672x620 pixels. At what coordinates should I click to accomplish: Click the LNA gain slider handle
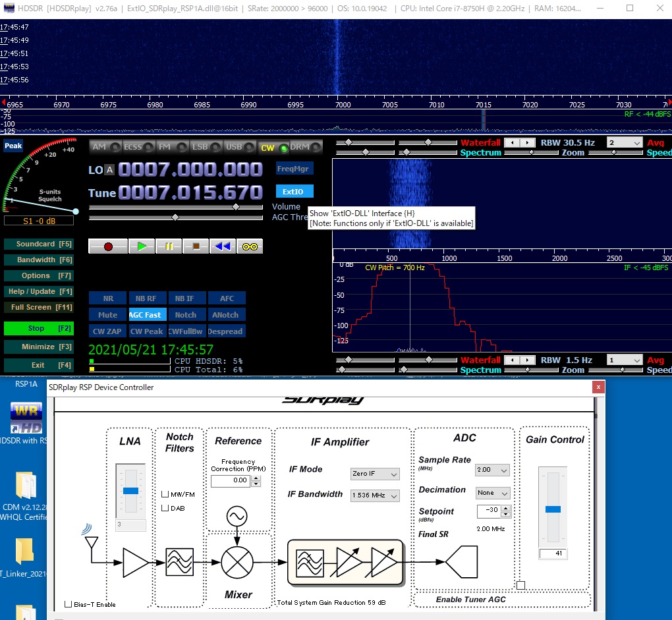[130, 491]
